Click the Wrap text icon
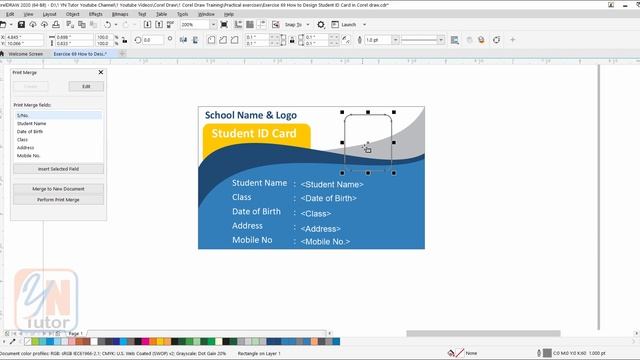 [x=455, y=40]
